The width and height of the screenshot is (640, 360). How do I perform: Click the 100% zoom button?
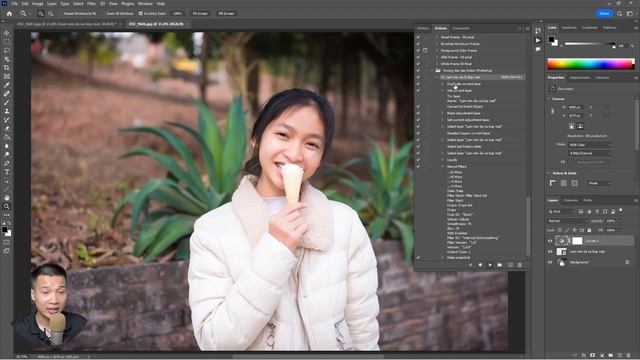tap(177, 13)
